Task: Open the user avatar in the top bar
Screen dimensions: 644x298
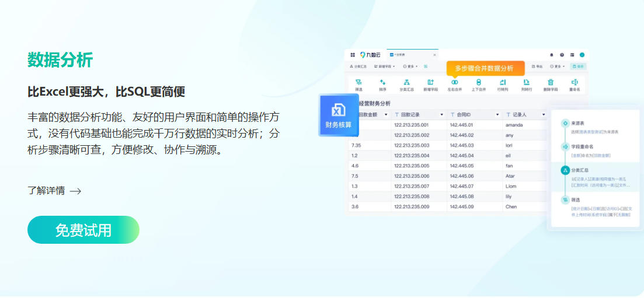Action: (x=582, y=55)
